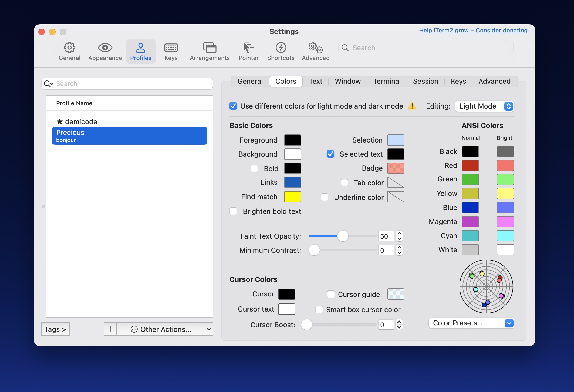574x392 pixels.
Task: Open the Appearance settings pane
Action: point(105,52)
